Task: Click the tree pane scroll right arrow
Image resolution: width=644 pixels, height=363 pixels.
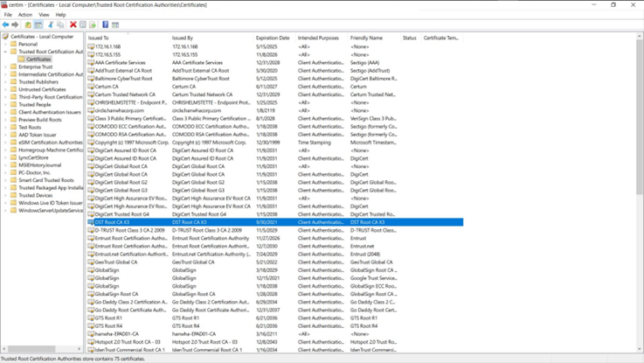Action: tap(80, 349)
